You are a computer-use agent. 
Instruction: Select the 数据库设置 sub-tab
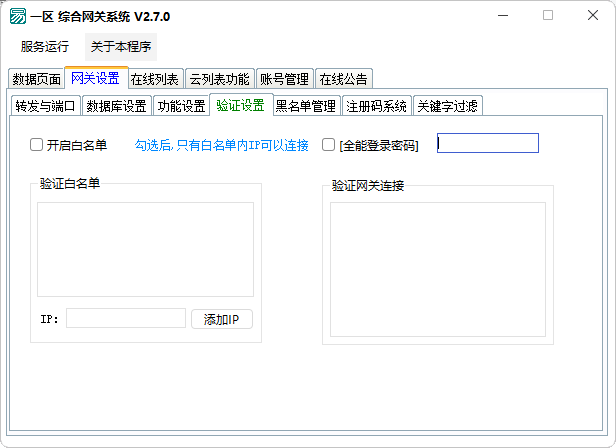point(116,106)
